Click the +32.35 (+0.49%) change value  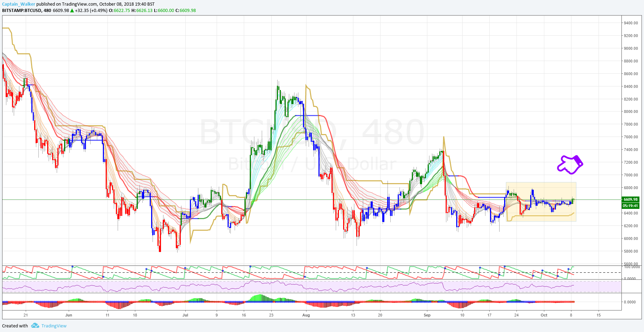click(91, 11)
